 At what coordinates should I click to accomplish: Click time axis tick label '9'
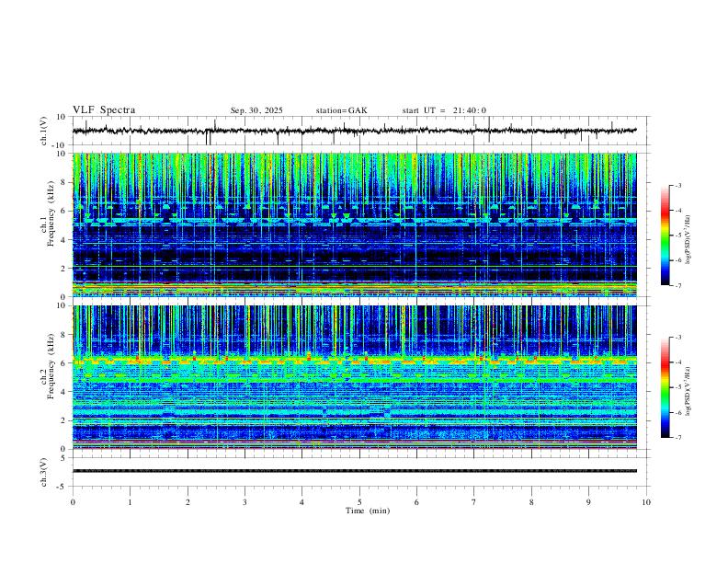(x=588, y=502)
